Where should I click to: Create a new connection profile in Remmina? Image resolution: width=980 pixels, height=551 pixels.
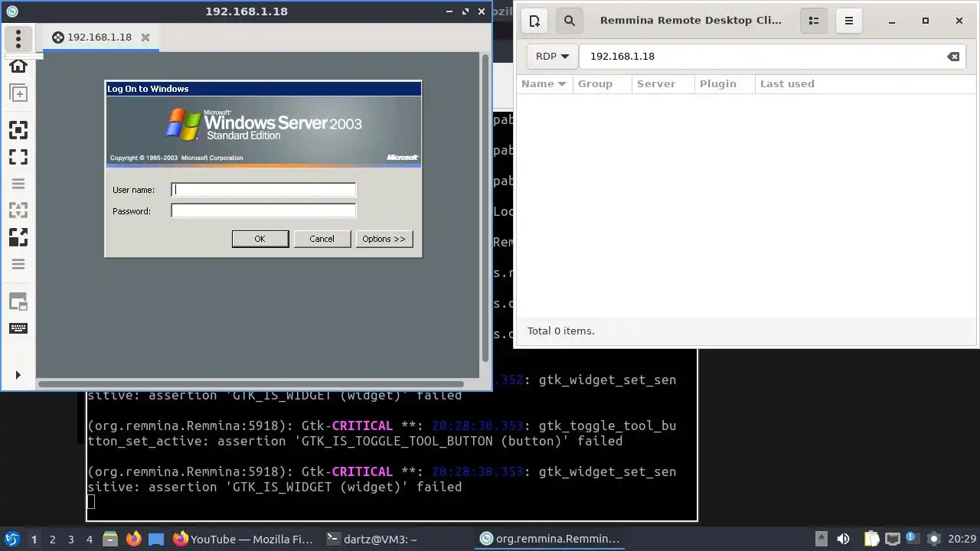click(x=535, y=21)
